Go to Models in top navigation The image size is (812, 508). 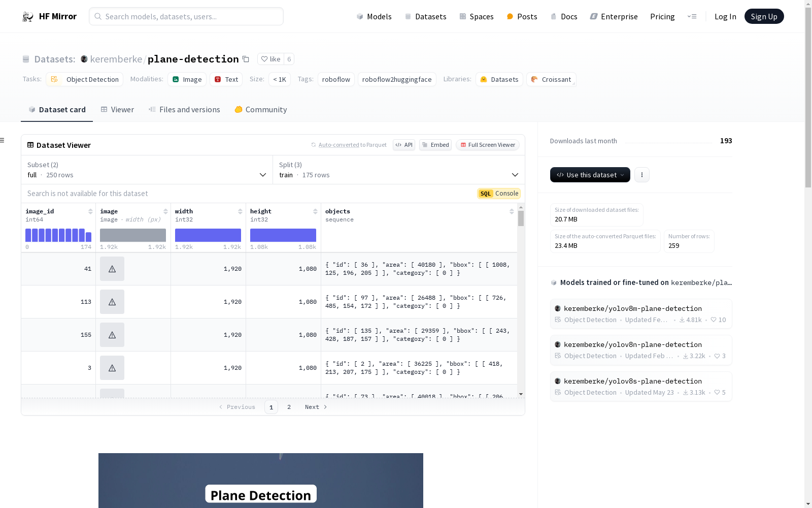[374, 16]
